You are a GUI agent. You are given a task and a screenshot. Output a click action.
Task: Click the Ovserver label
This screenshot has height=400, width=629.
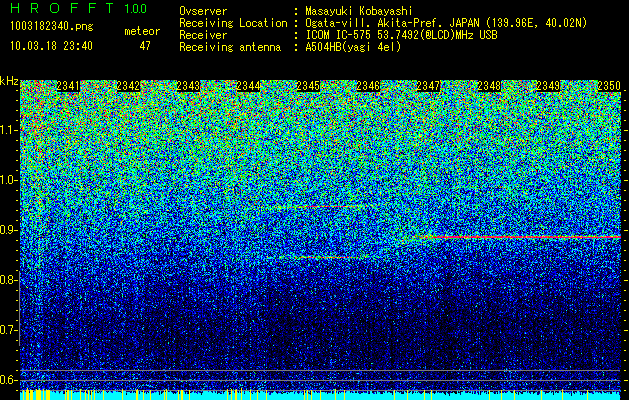pos(203,11)
